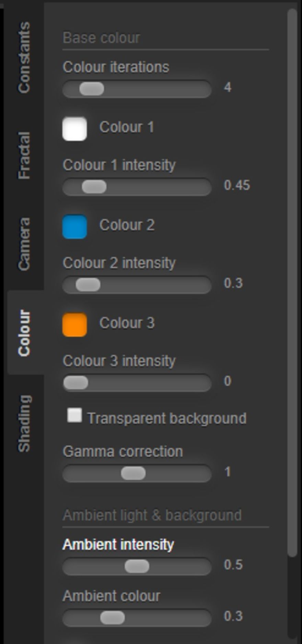Viewport: 302px width, 644px height.
Task: Click the Ambient light & background heading
Action: (152, 515)
